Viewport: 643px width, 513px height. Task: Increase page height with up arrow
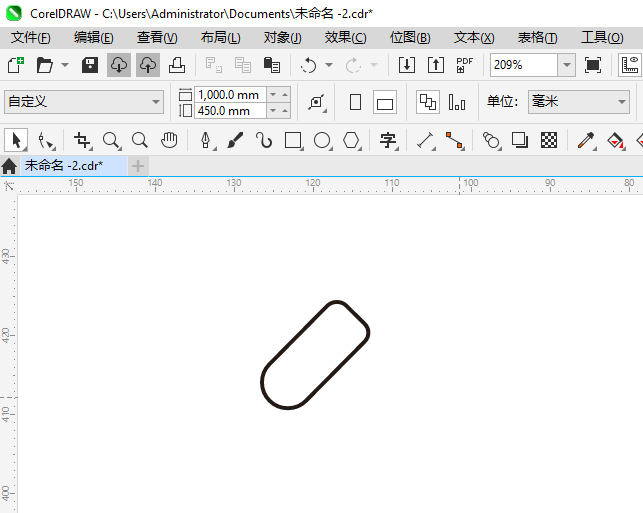point(285,111)
